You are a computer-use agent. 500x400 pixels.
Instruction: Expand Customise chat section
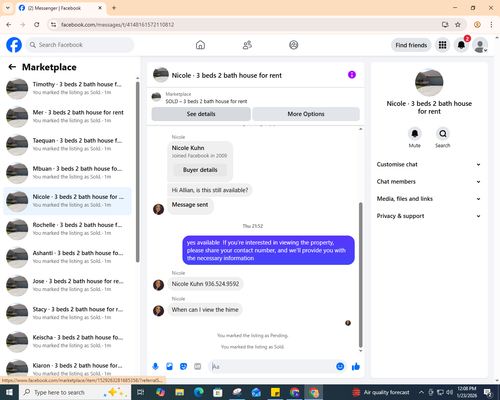429,164
